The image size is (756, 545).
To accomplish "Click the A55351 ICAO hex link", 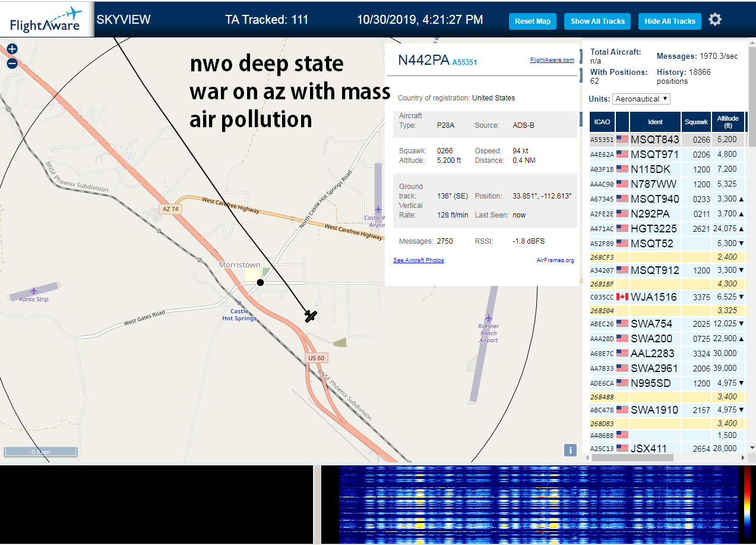I will 464,62.
